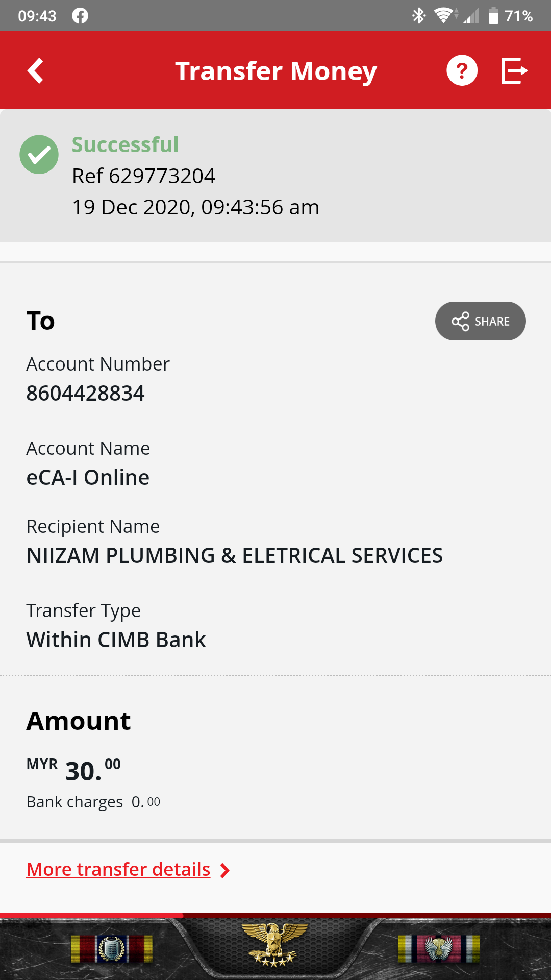Image resolution: width=551 pixels, height=980 pixels.
Task: Tap the red progress bar above banner
Action: click(x=92, y=915)
